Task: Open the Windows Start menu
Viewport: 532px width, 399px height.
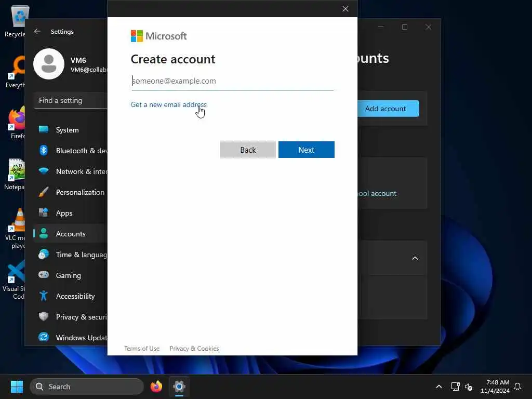Action: (17, 387)
